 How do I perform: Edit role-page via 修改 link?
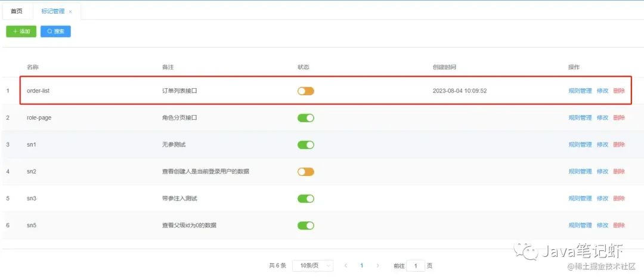pyautogui.click(x=602, y=117)
